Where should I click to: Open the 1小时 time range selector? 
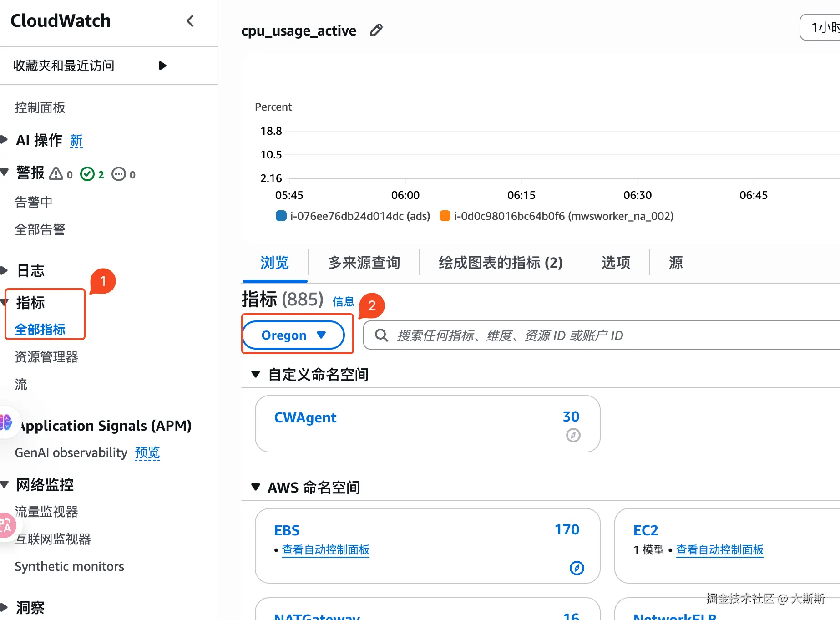[x=820, y=27]
